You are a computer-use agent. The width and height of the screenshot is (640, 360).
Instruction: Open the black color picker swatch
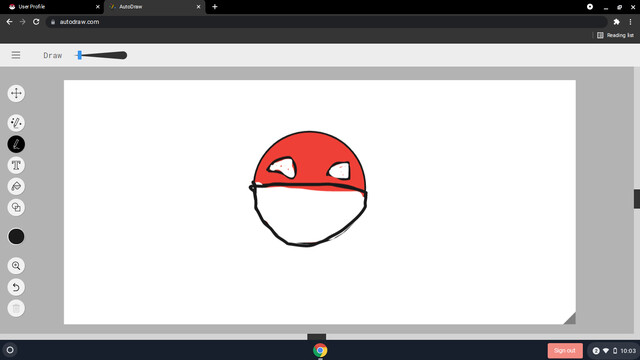(x=16, y=236)
